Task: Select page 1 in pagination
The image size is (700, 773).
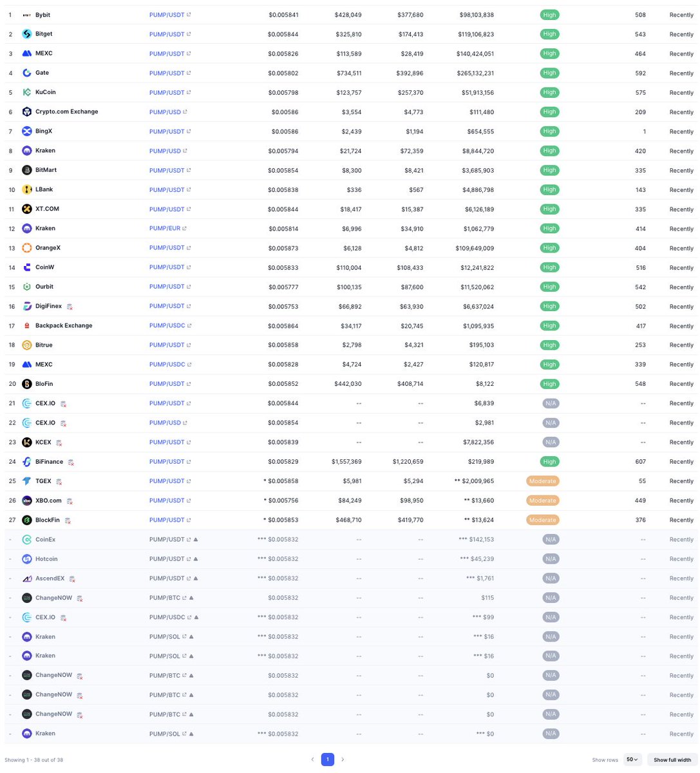Action: (x=327, y=759)
